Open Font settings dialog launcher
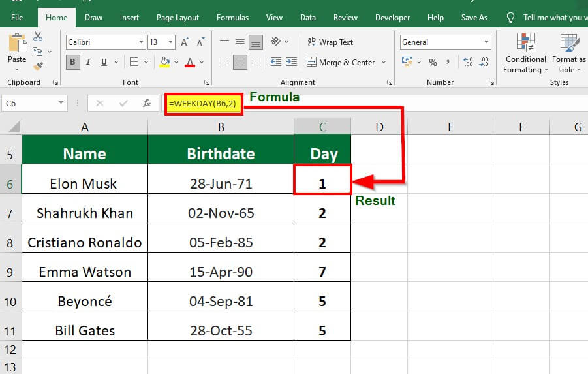This screenshot has width=588, height=374. tap(207, 82)
